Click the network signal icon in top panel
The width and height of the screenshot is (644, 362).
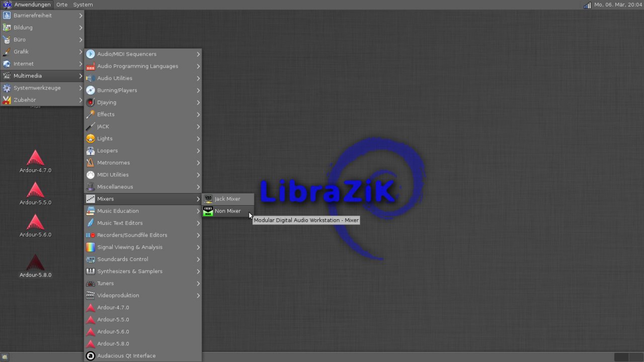[x=587, y=5]
